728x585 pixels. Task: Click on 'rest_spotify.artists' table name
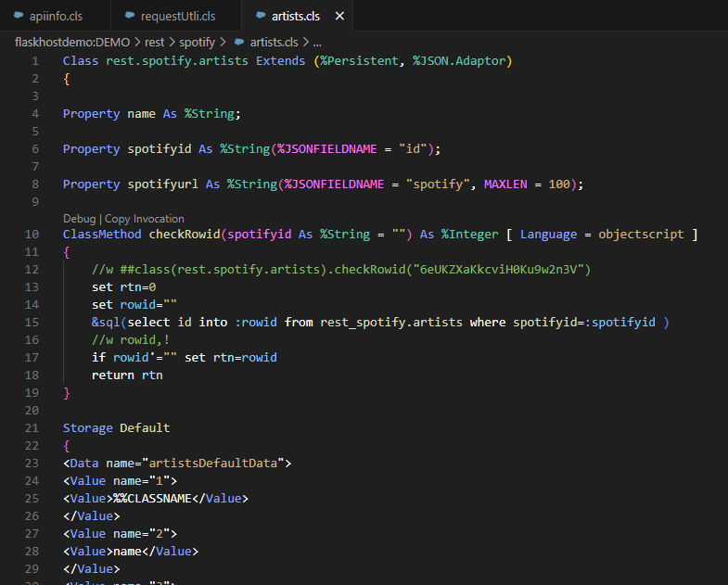pyautogui.click(x=391, y=323)
